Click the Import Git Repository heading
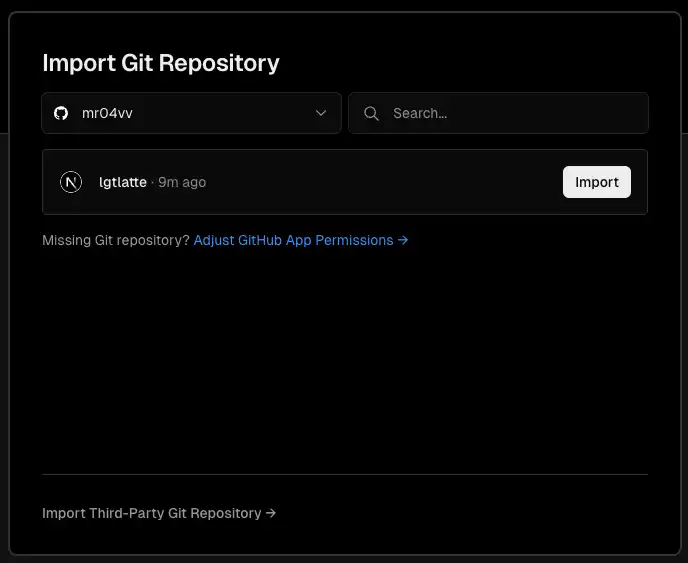Screen dimensions: 688x563 161,63
